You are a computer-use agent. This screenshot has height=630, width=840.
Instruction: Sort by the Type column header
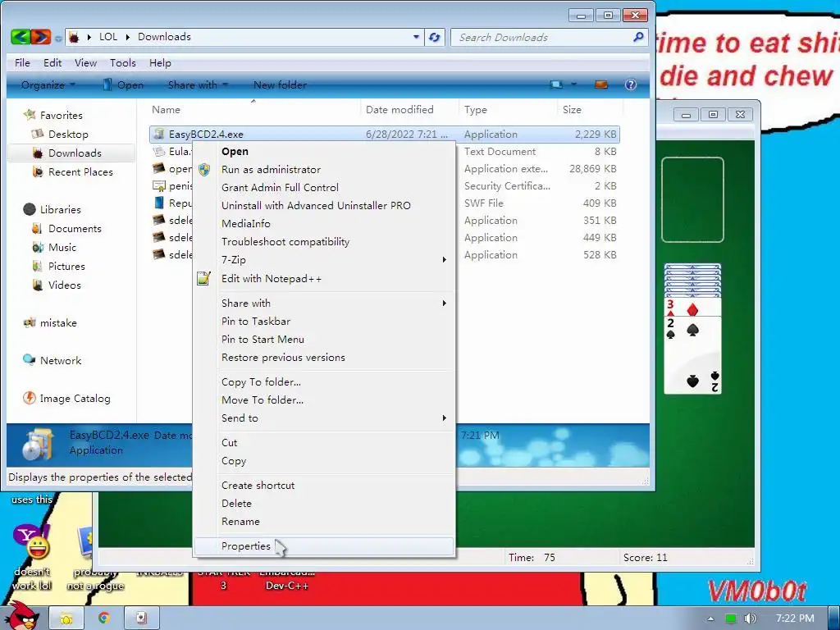tap(476, 110)
